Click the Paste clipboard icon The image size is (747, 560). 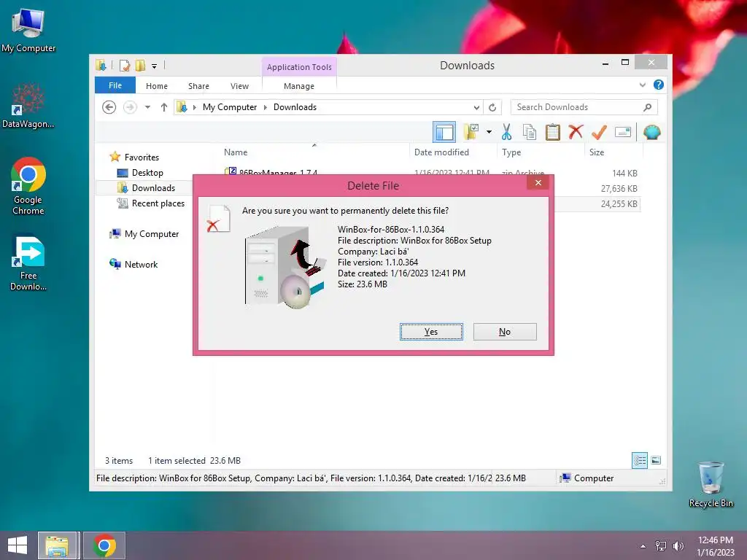tap(553, 132)
